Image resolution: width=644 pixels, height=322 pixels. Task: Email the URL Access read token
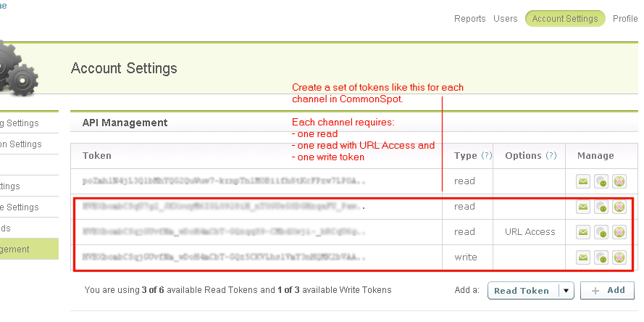pos(583,233)
